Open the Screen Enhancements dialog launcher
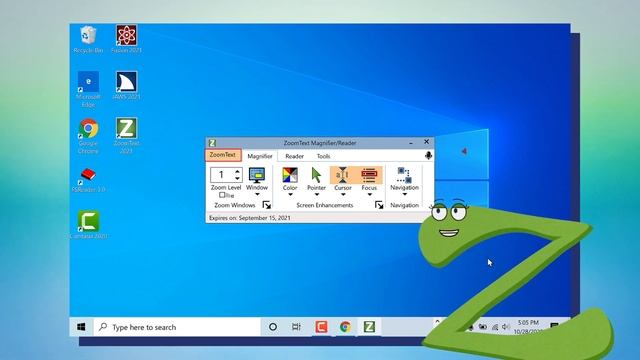Image resolution: width=640 pixels, height=360 pixels. [379, 205]
